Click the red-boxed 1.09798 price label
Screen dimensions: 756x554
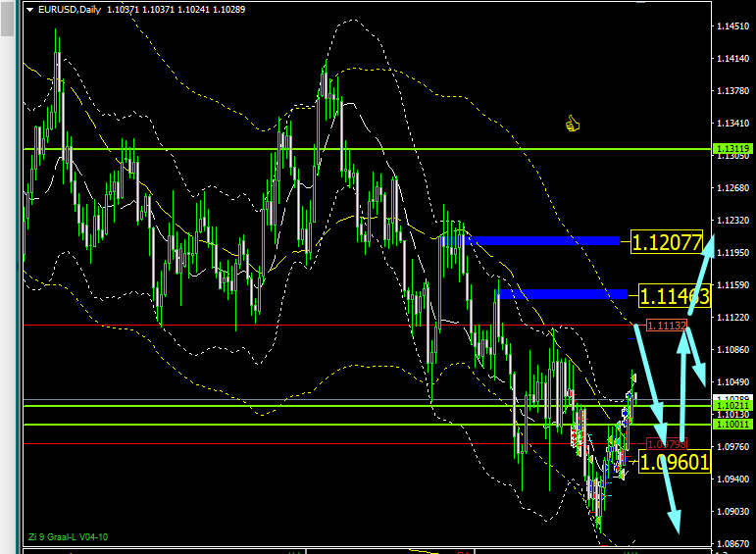click(x=665, y=444)
